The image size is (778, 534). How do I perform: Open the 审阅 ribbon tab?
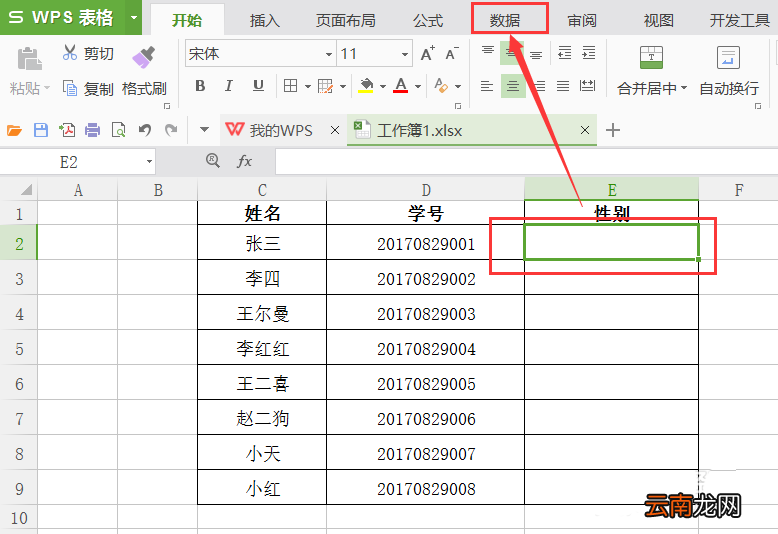click(x=582, y=21)
